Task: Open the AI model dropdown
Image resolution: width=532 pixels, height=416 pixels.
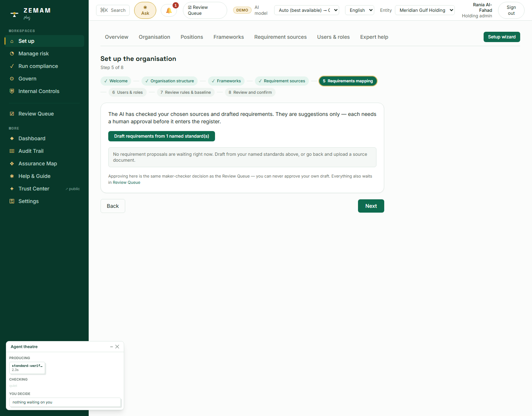Action: click(x=307, y=10)
